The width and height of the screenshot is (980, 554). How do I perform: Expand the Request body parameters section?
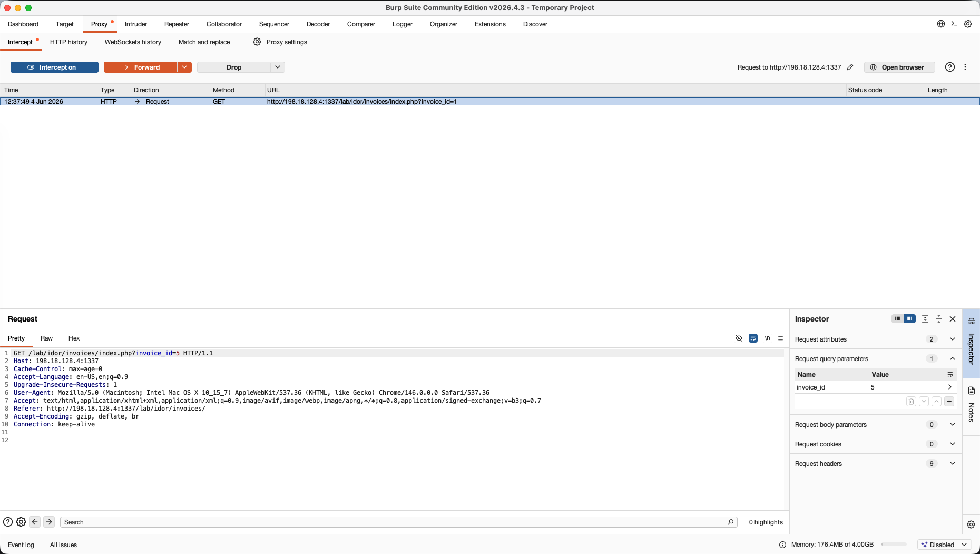(953, 424)
